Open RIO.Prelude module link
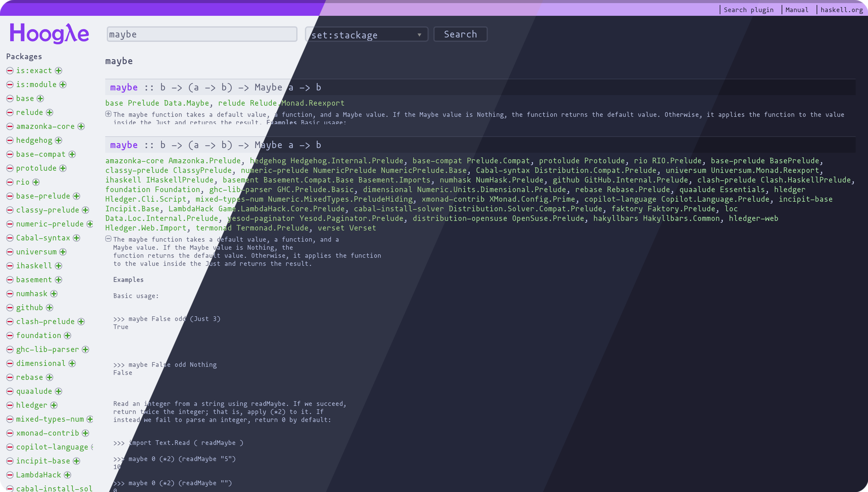This screenshot has width=868, height=492. point(677,161)
